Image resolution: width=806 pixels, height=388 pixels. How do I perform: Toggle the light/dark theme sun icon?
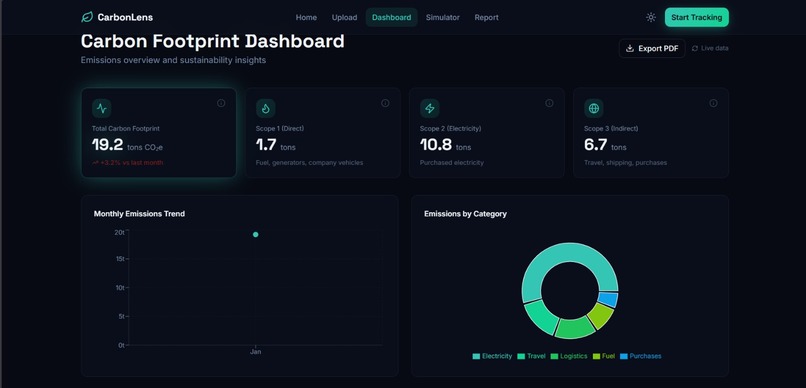pyautogui.click(x=651, y=17)
